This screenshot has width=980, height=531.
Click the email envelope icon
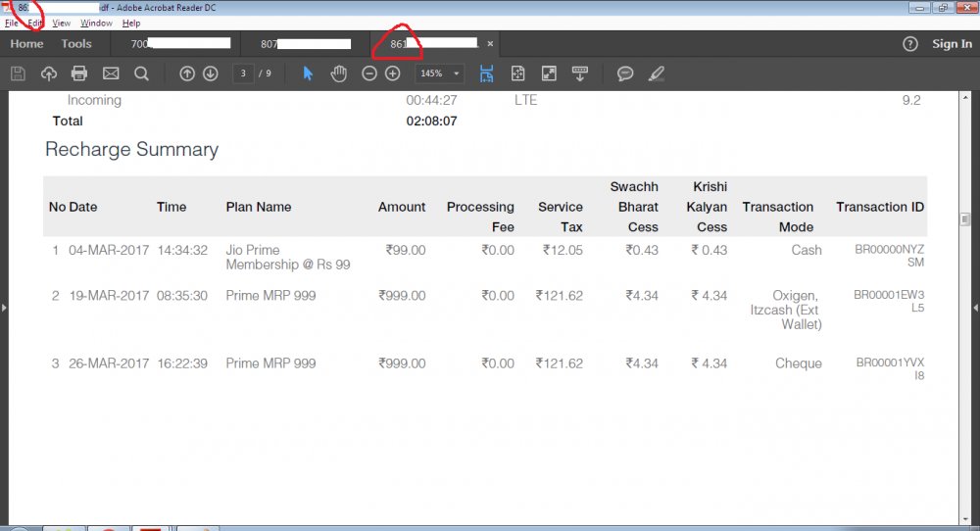click(111, 73)
